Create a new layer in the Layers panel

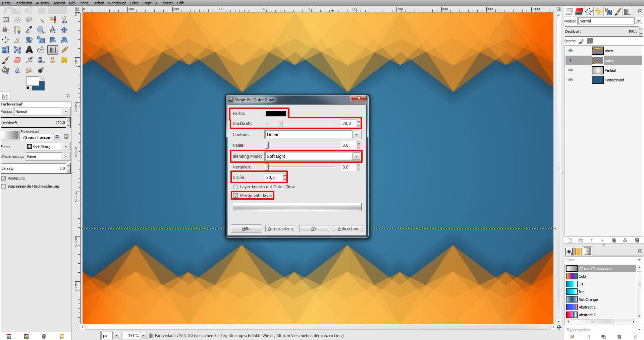[570, 240]
